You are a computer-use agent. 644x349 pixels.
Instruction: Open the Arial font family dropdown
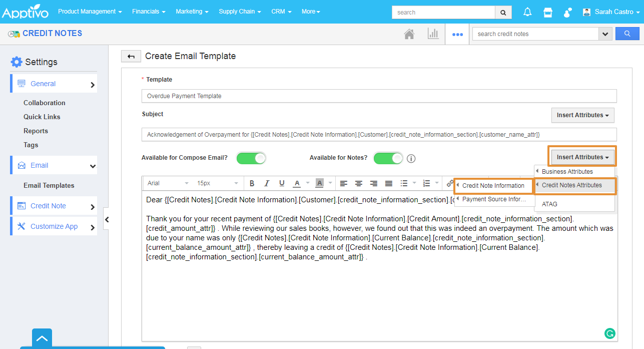pyautogui.click(x=168, y=183)
